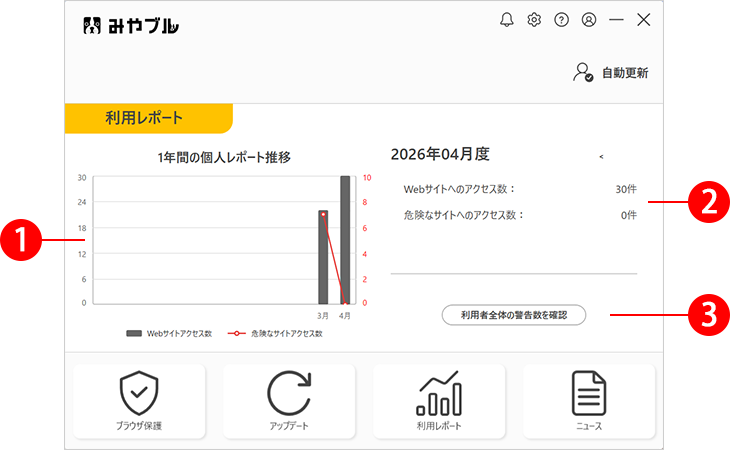Open the account profile circle icon

click(x=589, y=20)
